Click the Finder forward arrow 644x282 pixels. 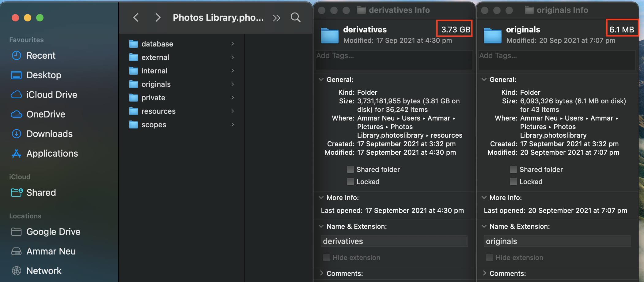158,18
